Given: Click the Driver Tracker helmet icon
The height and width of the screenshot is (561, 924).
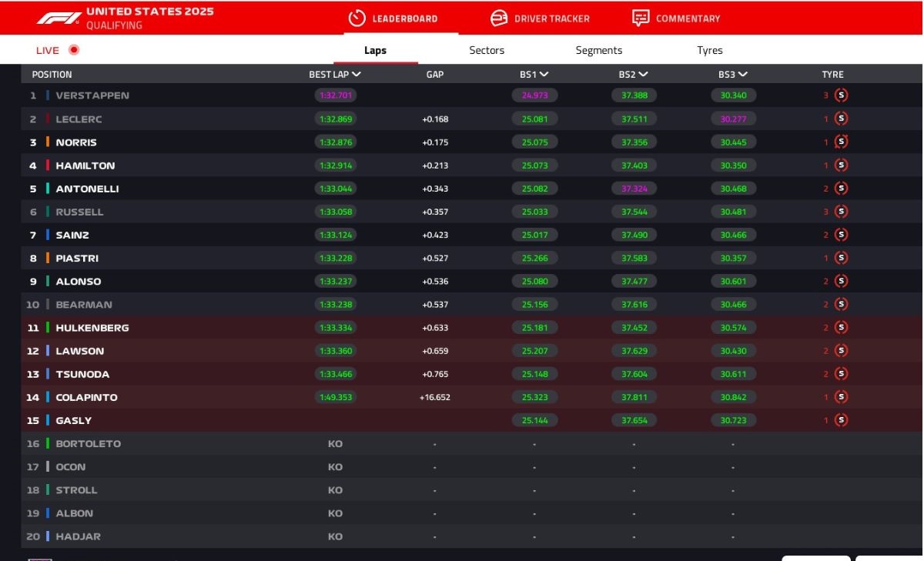Looking at the screenshot, I should point(499,18).
